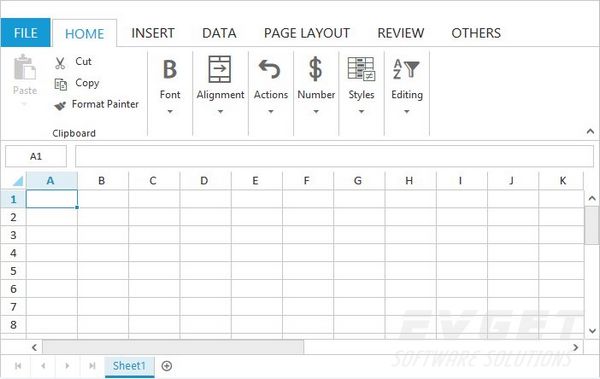Click the Cut scissors icon

click(60, 63)
